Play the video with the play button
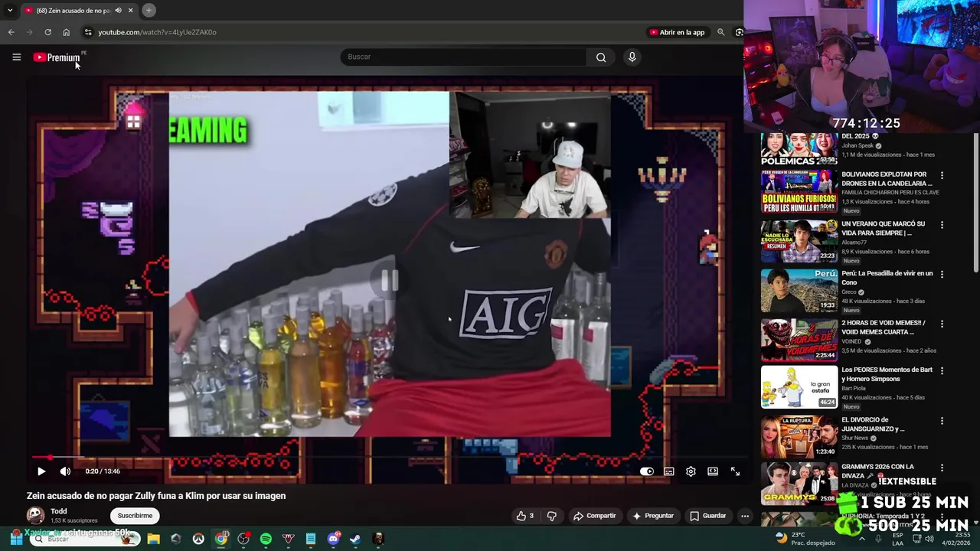 coord(41,471)
